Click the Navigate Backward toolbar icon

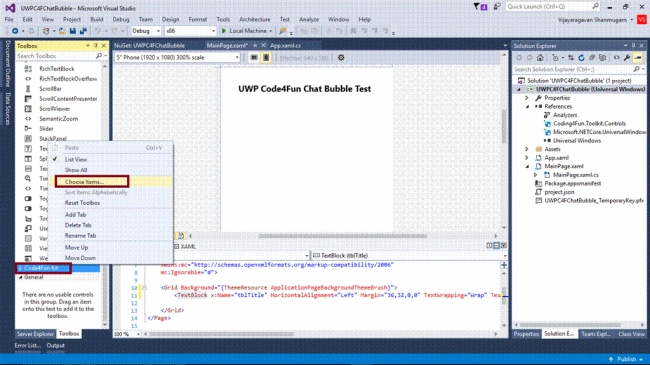(15, 31)
